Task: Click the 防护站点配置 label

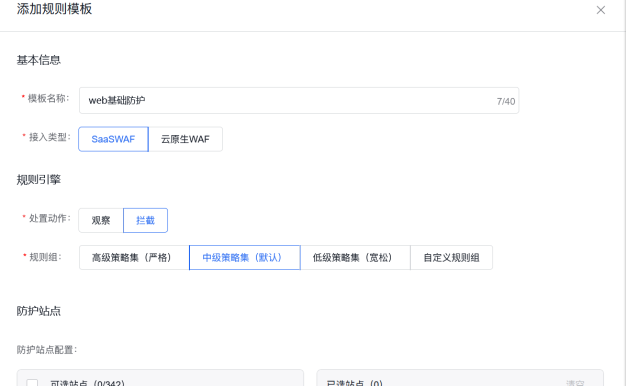Action: click(x=47, y=350)
